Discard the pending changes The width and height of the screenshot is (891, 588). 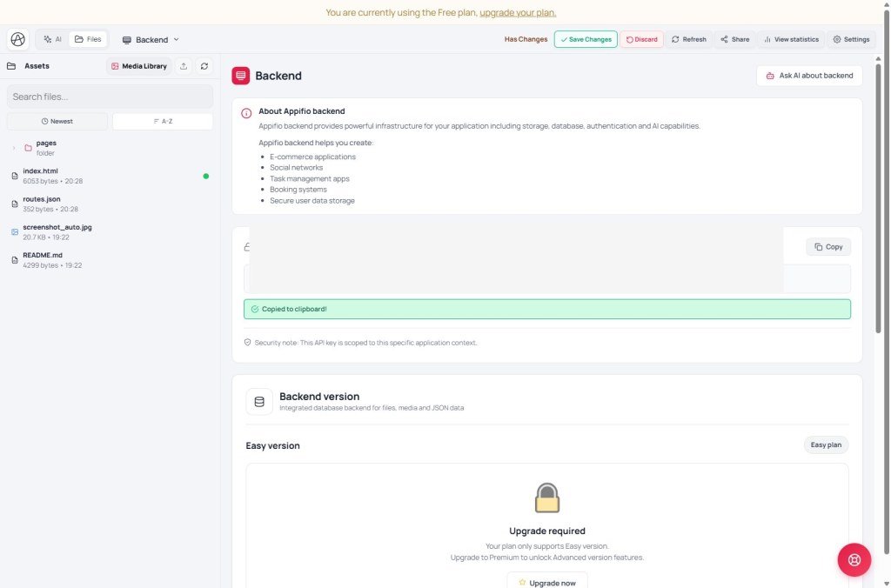point(641,39)
